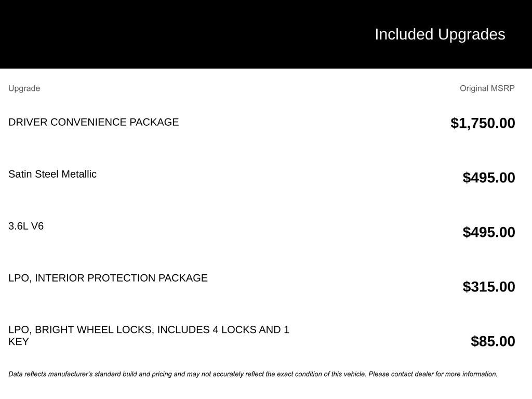Click the word Metallic in the paint upgrade
The height and width of the screenshot is (399, 532).
[x=79, y=174]
